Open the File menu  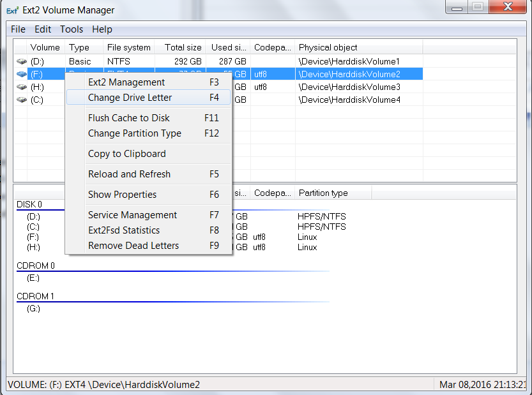pos(18,29)
